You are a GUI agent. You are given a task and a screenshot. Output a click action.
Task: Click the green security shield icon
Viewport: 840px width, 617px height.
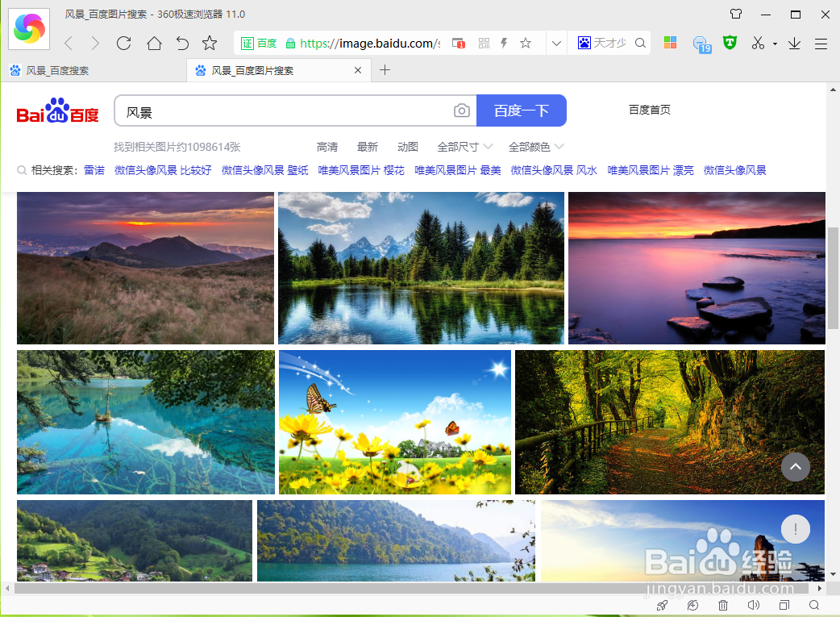pos(729,43)
